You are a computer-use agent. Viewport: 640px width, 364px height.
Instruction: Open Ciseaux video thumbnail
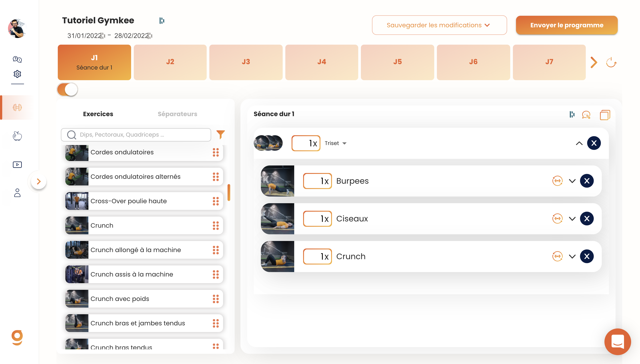pyautogui.click(x=277, y=219)
